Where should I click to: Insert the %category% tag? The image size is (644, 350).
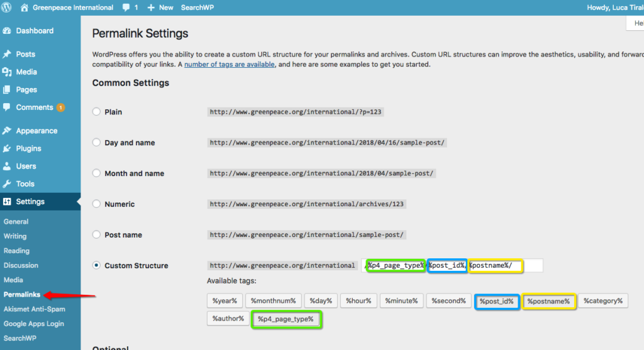click(x=603, y=301)
